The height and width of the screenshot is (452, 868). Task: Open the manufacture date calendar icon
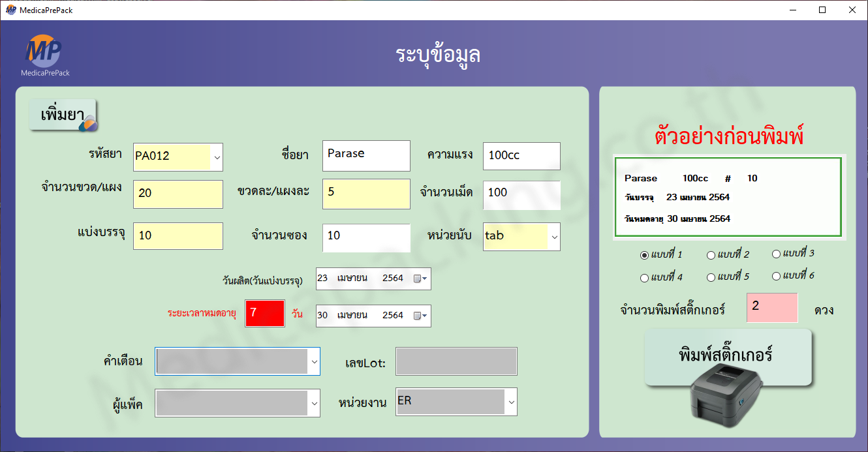click(421, 279)
